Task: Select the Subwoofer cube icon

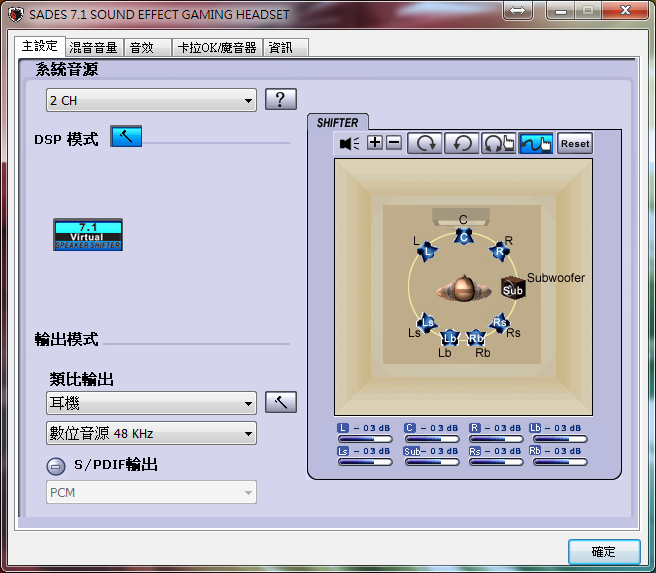Action: (513, 288)
